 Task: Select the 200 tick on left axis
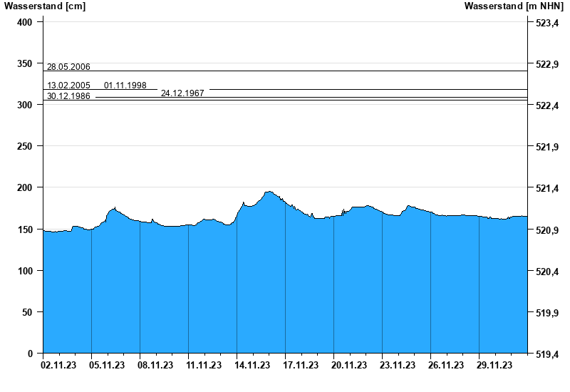(25, 187)
